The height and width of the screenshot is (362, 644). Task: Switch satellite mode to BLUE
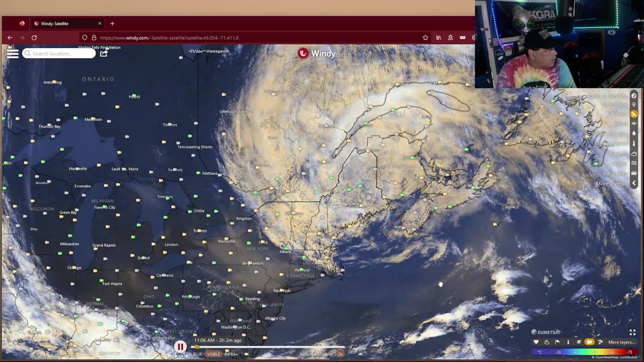coord(198,354)
